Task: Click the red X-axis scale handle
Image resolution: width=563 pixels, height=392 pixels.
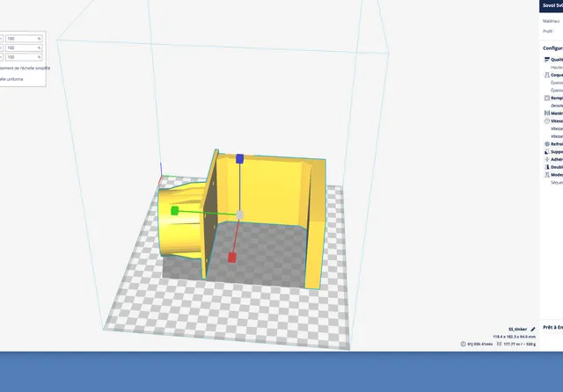Action: coord(232,258)
